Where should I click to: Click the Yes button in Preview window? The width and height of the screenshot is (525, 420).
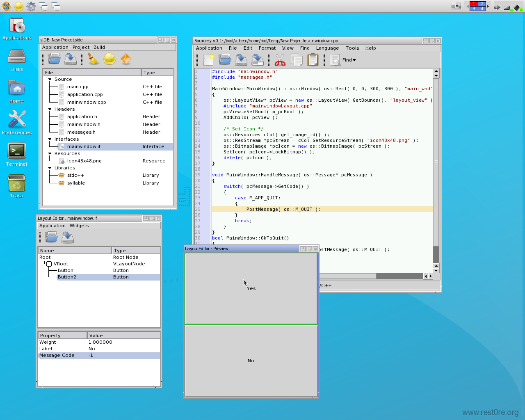(x=251, y=289)
